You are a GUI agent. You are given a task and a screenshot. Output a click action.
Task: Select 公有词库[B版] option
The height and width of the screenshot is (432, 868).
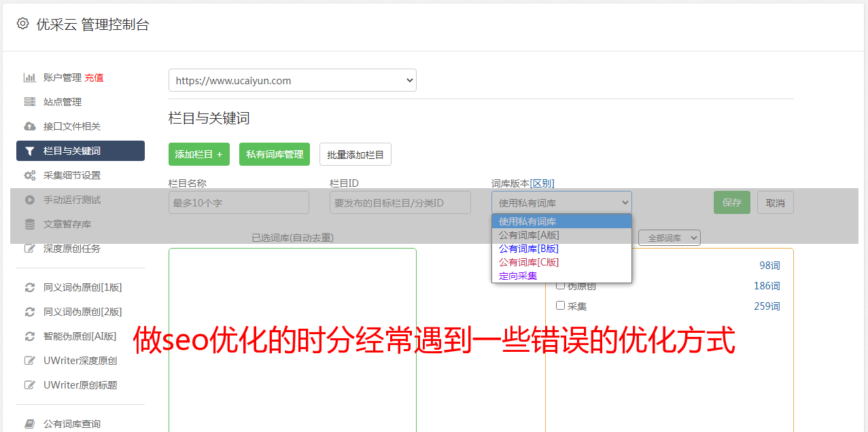point(561,249)
